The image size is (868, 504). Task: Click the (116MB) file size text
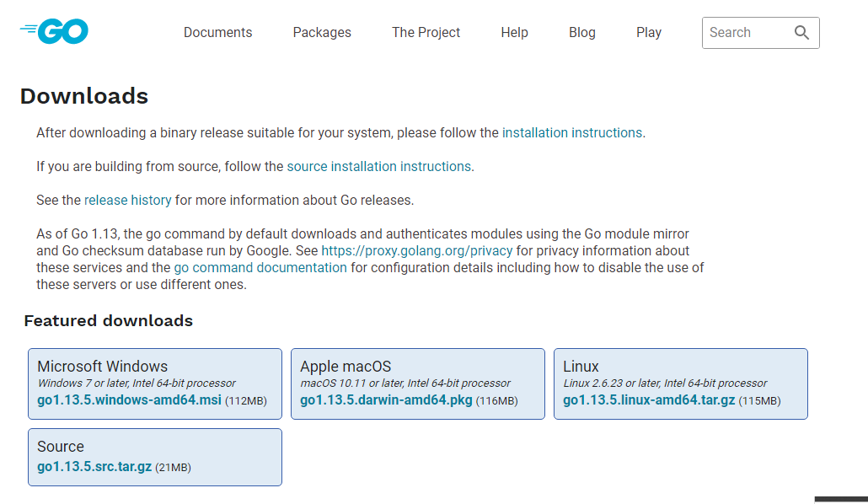(496, 401)
